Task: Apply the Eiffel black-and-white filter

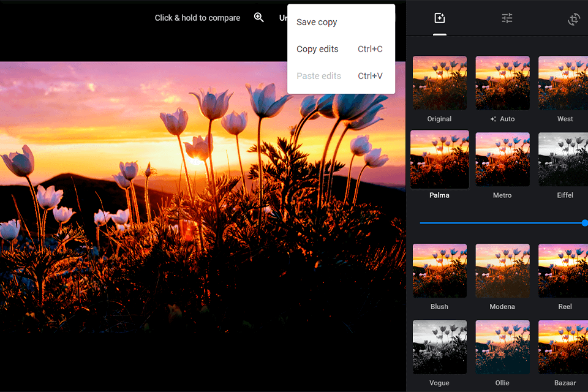Action: [563, 159]
